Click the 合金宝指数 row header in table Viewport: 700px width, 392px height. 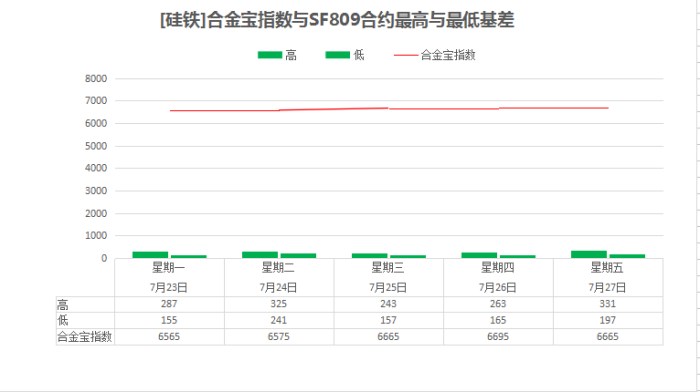pos(84,337)
